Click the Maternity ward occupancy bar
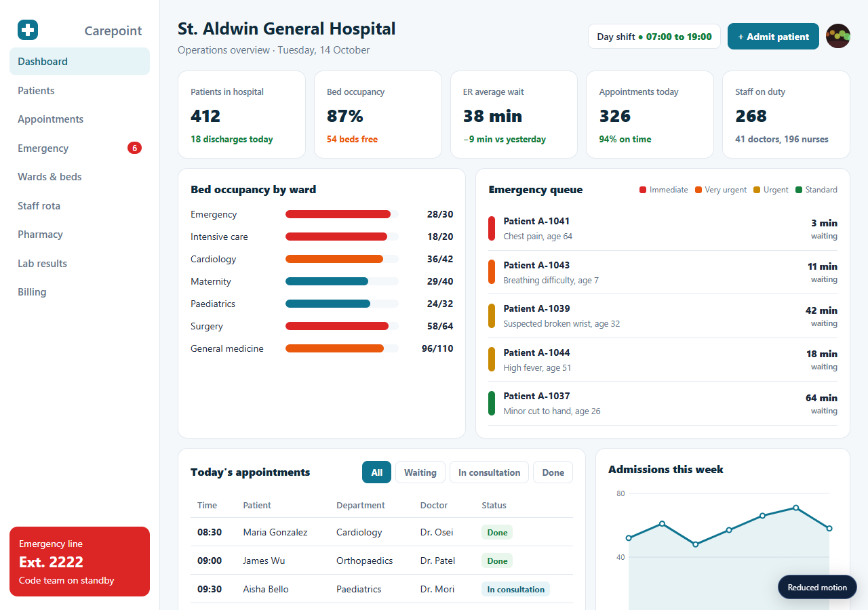Viewport: 868px width, 610px height. coord(342,281)
